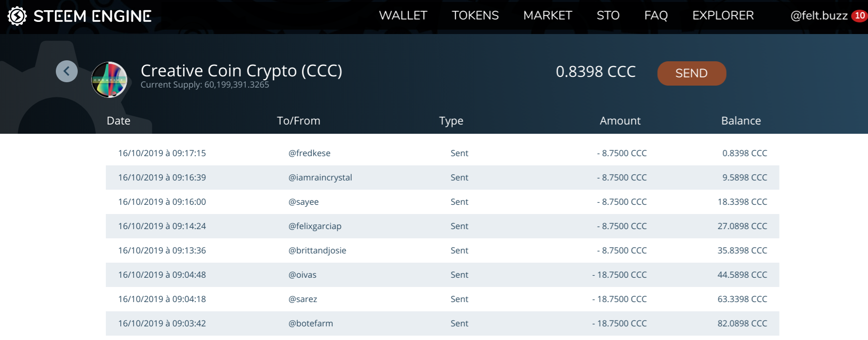This screenshot has width=868, height=340.
Task: Select the To/From column header
Action: click(x=298, y=121)
